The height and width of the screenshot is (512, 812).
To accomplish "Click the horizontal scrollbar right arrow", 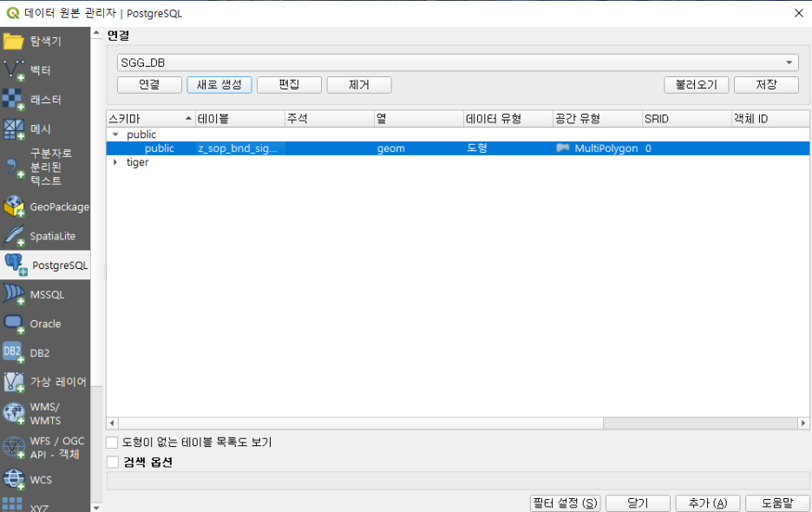I will [x=803, y=423].
